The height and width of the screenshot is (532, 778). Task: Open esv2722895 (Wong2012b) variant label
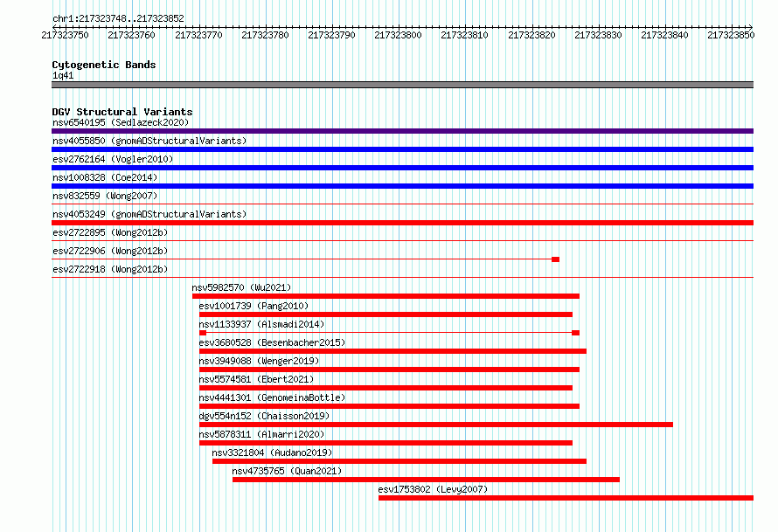tap(110, 232)
